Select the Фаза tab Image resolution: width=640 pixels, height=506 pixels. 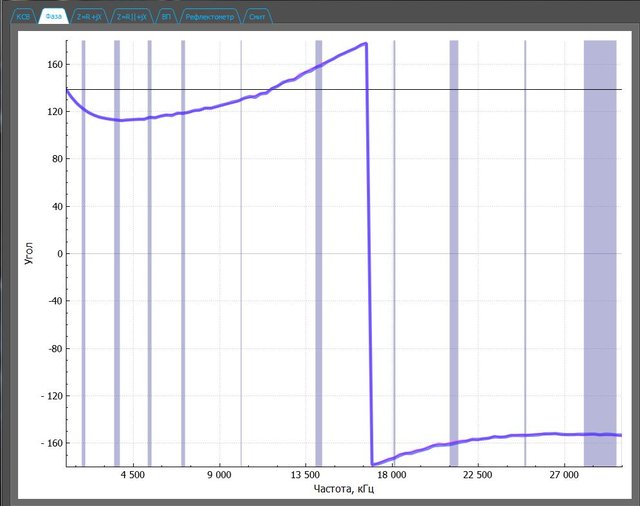tap(56, 17)
